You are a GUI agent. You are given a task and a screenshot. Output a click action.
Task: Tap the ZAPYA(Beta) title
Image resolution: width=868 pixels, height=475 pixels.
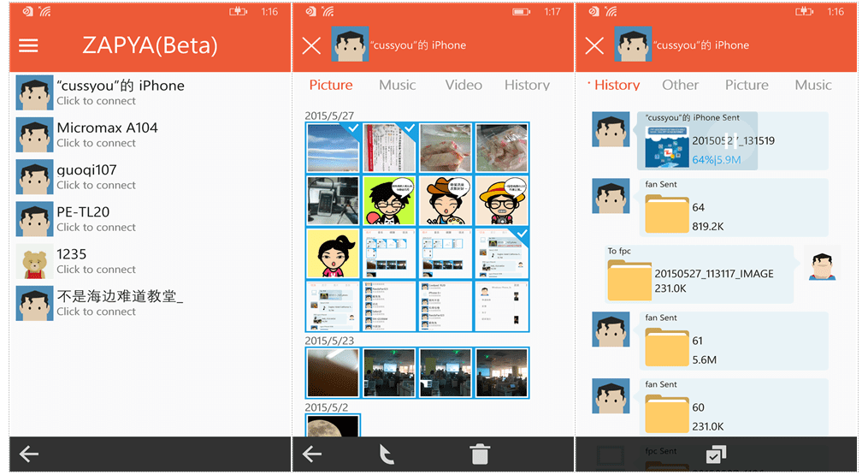point(150,45)
